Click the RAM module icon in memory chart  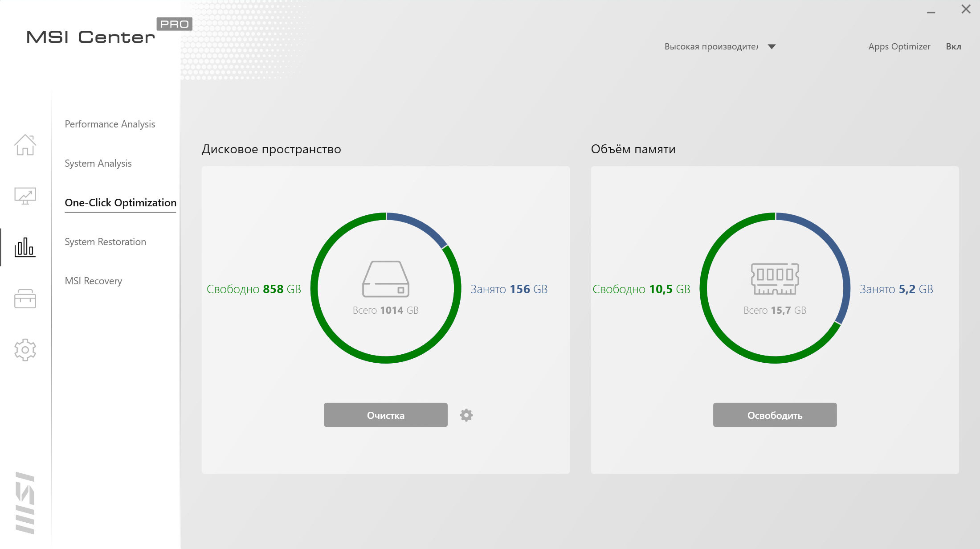[x=775, y=279]
